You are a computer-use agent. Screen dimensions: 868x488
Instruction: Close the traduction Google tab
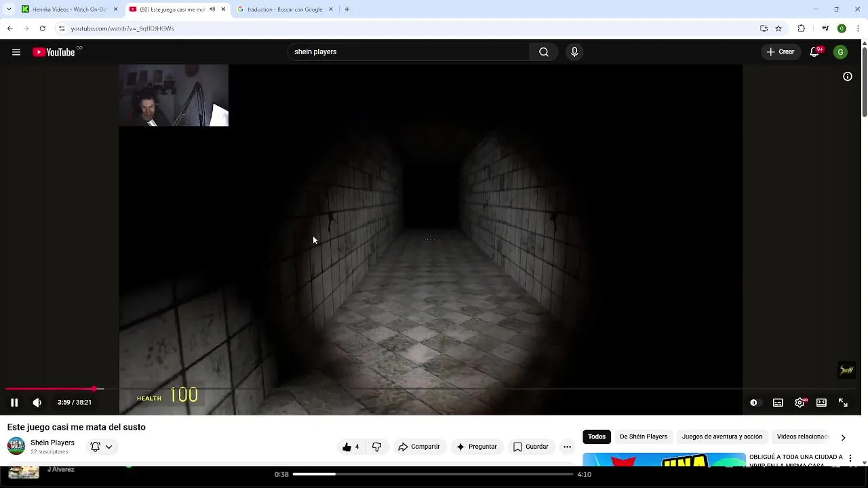pos(331,9)
